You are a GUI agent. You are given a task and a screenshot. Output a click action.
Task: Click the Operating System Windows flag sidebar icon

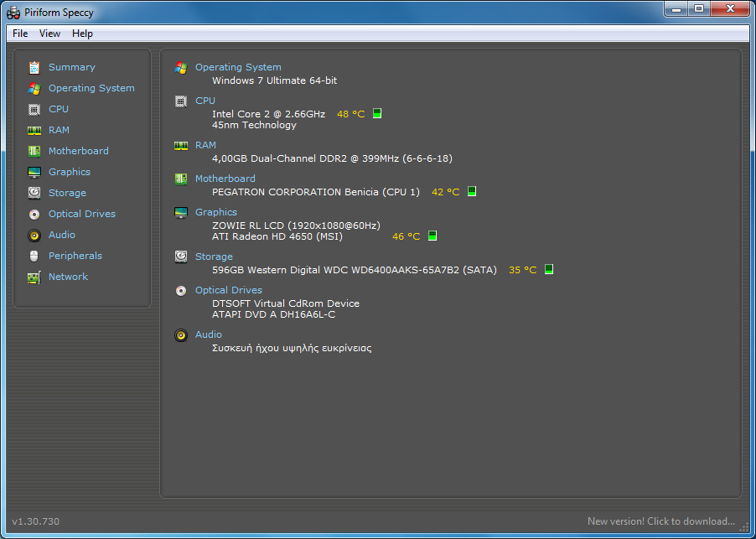34,88
